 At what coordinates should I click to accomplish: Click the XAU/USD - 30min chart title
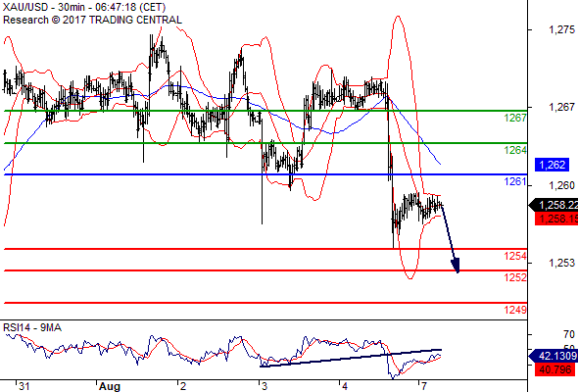click(84, 7)
